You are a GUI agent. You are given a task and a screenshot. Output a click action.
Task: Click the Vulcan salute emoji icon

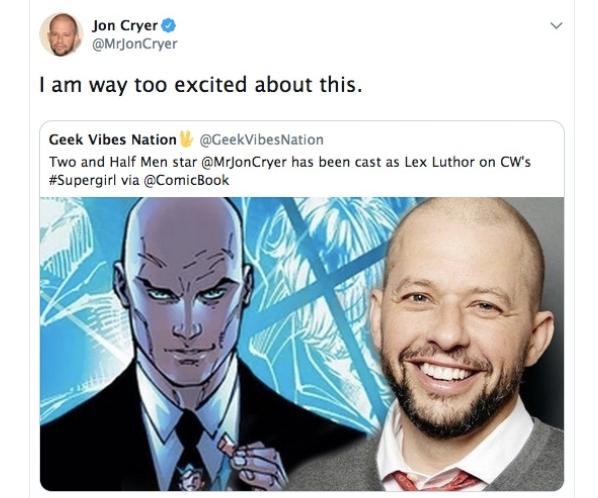coord(186,139)
